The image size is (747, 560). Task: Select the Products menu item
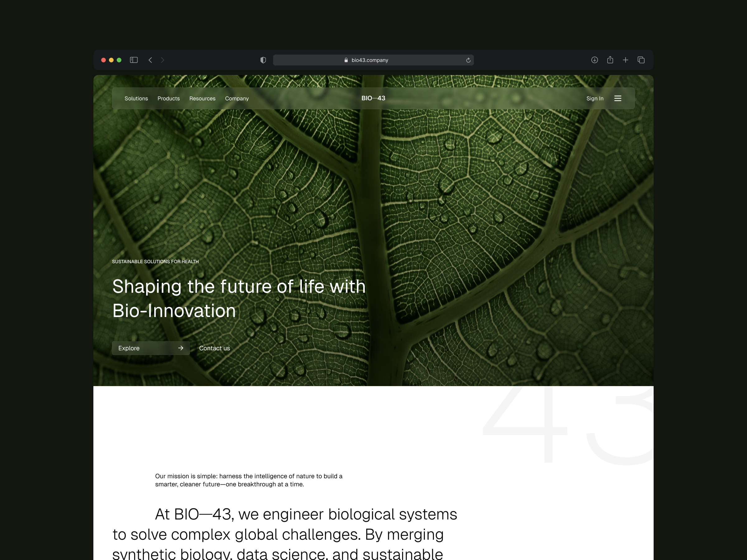click(x=168, y=98)
